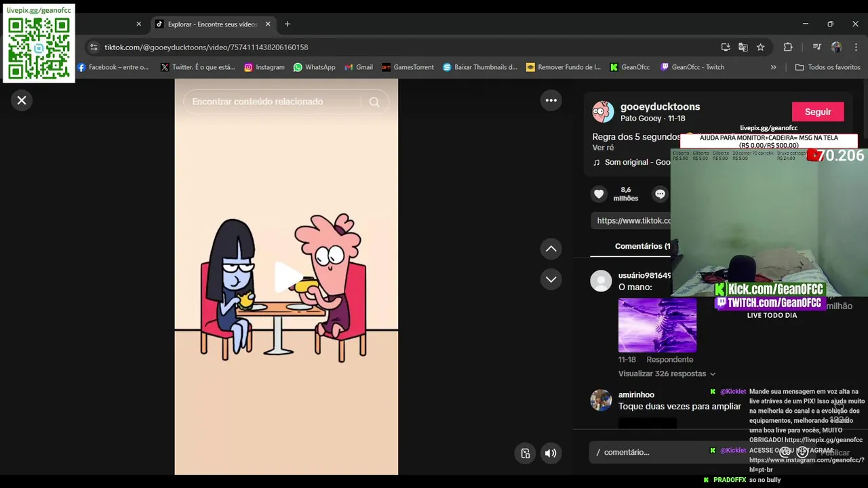The height and width of the screenshot is (488, 868).
Task: Expand description with Ver ré
Action: click(603, 148)
